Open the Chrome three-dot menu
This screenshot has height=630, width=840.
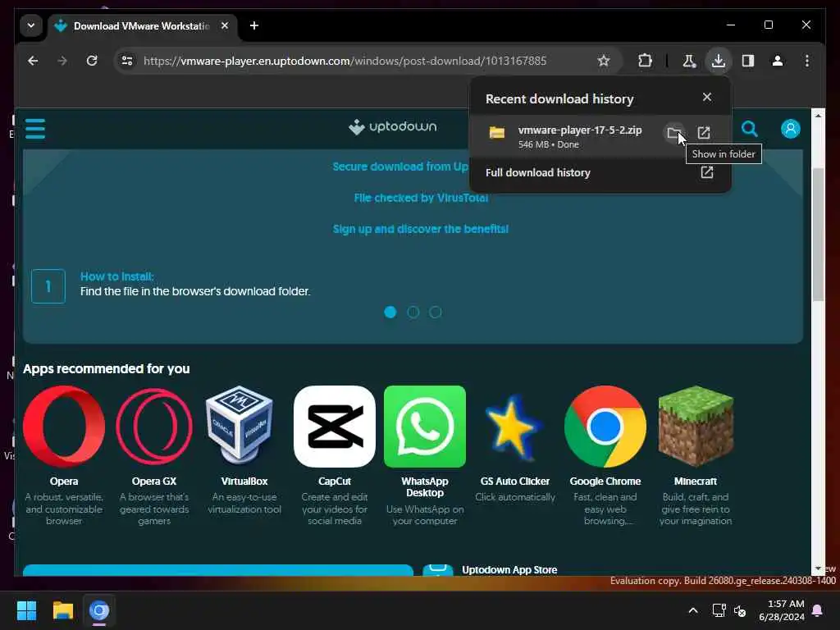[807, 61]
